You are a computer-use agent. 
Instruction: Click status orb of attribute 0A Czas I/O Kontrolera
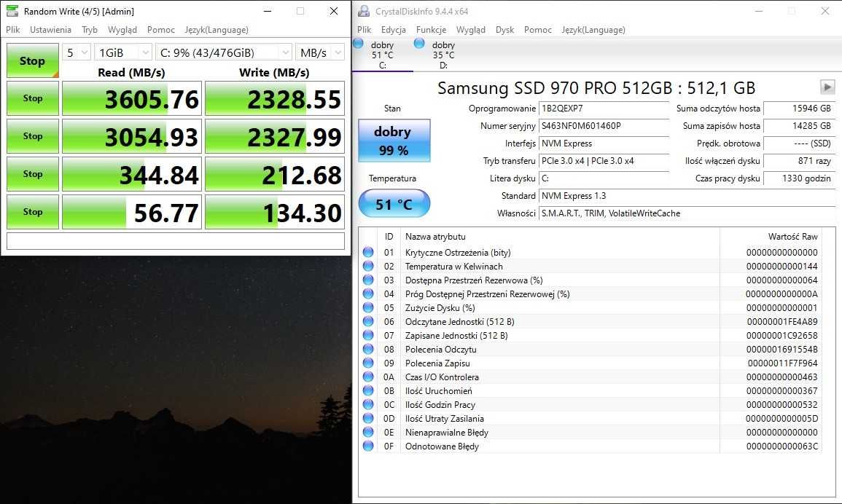(368, 377)
